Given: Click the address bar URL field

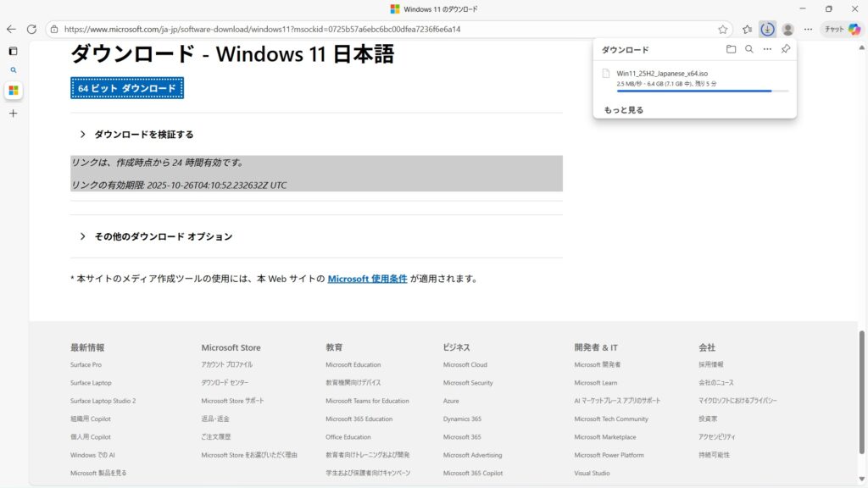Looking at the screenshot, I should (x=381, y=29).
